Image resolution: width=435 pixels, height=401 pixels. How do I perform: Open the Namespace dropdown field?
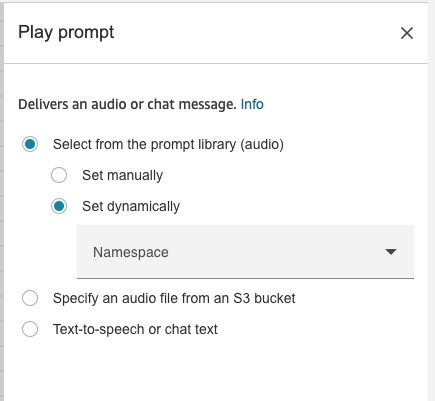pyautogui.click(x=245, y=252)
